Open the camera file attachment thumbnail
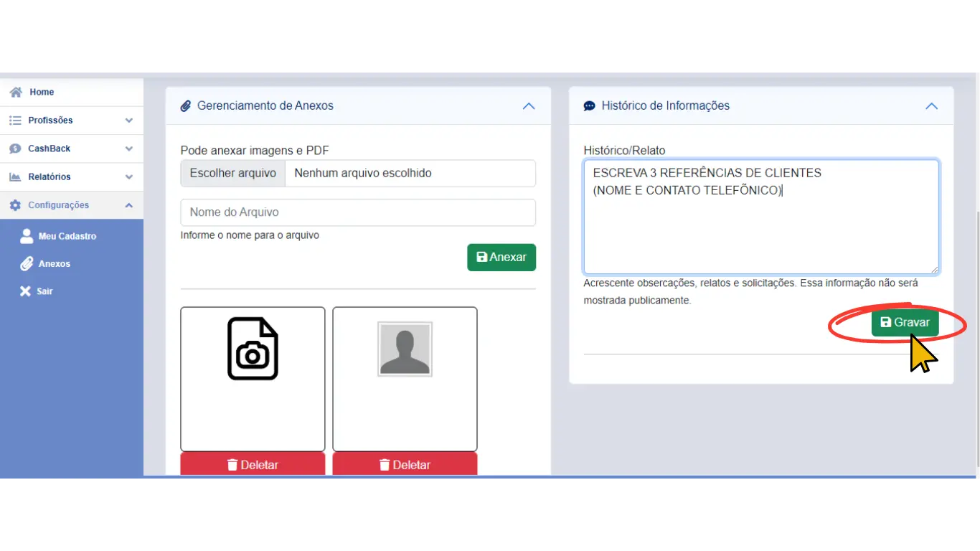 coord(253,379)
